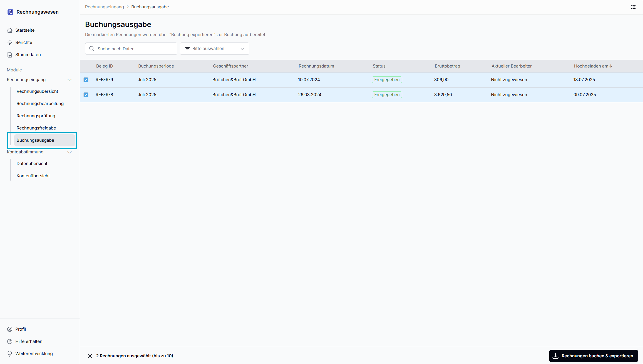
Task: Open the Bitte auswählen filter dropdown
Action: tap(215, 49)
